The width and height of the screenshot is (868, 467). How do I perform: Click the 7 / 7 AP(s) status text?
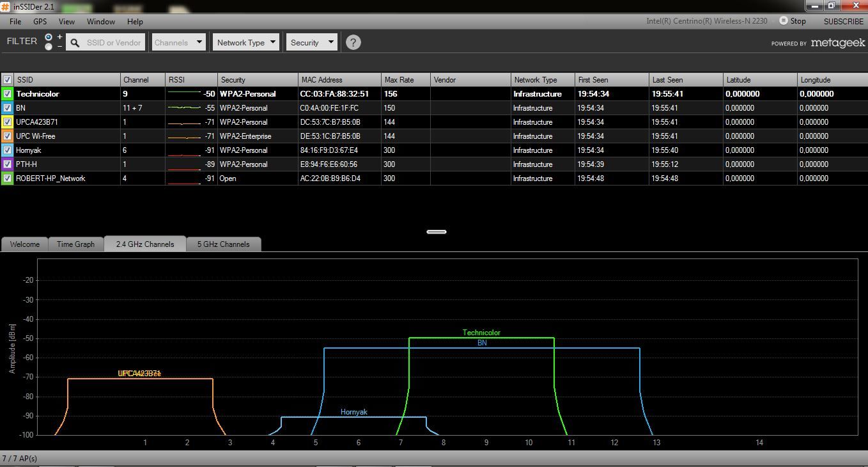[20, 459]
